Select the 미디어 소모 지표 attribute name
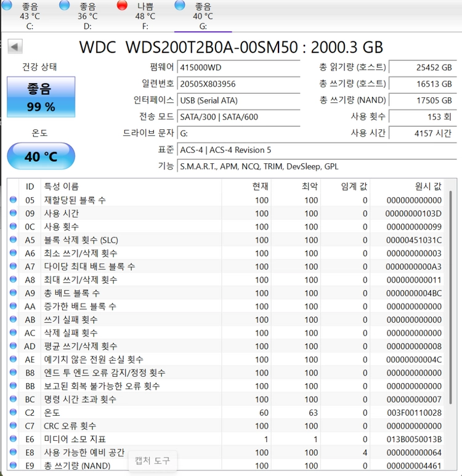The image size is (462, 476). pos(75,439)
